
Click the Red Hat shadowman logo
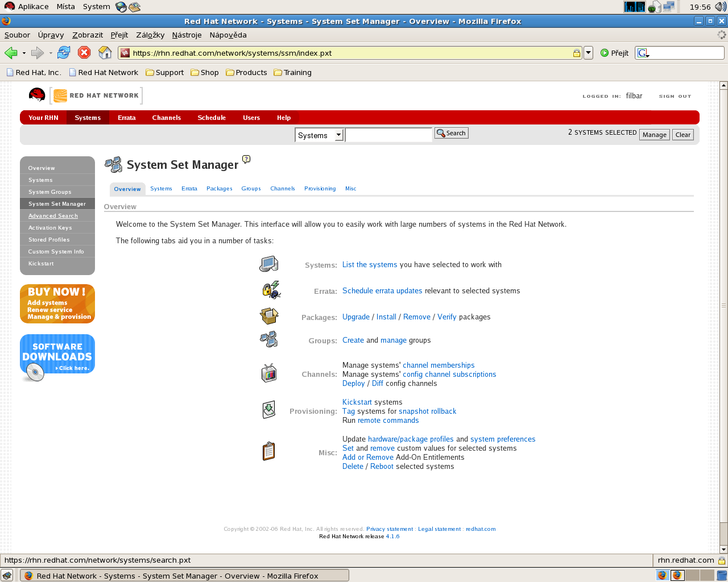[37, 95]
